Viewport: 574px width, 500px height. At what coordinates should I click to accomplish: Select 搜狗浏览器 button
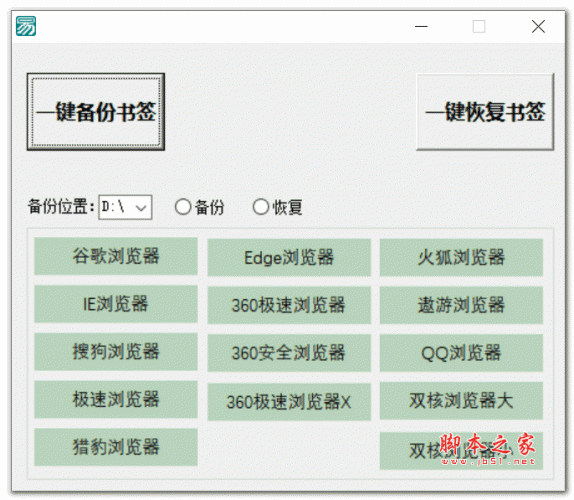(116, 351)
